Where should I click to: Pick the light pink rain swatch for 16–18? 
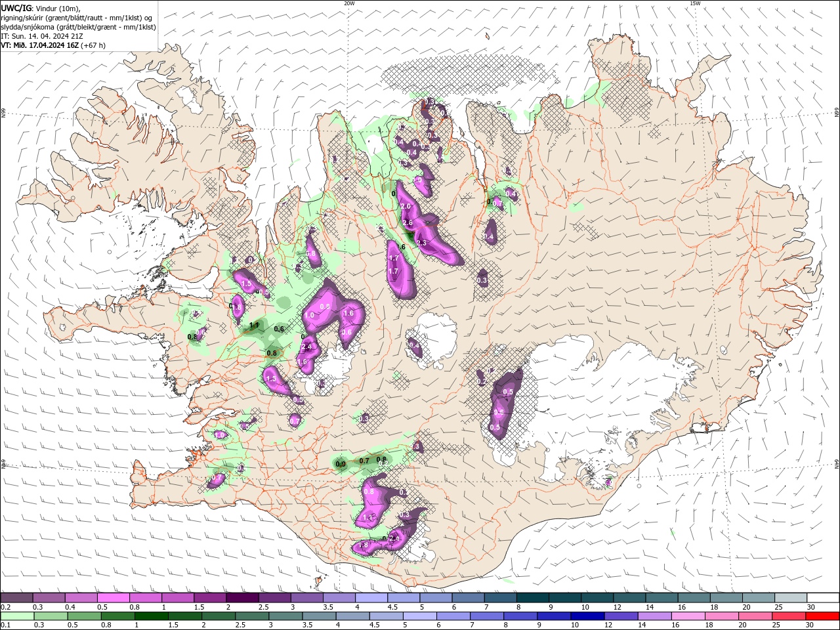tap(688, 616)
